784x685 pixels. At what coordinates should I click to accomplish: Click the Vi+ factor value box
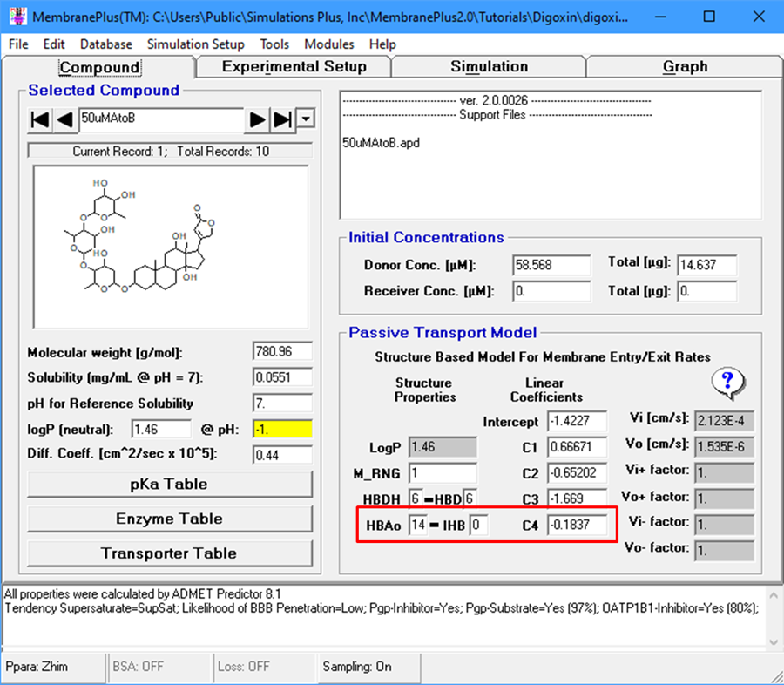724,473
